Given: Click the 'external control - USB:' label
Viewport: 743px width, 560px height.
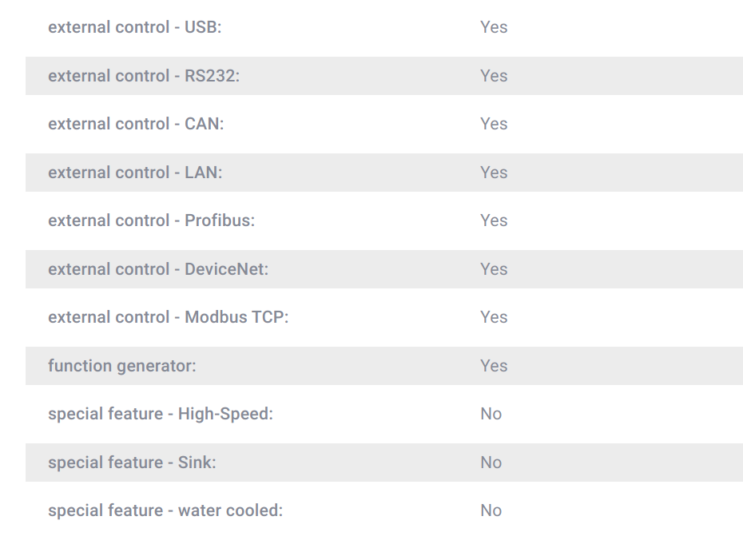Looking at the screenshot, I should (x=134, y=27).
